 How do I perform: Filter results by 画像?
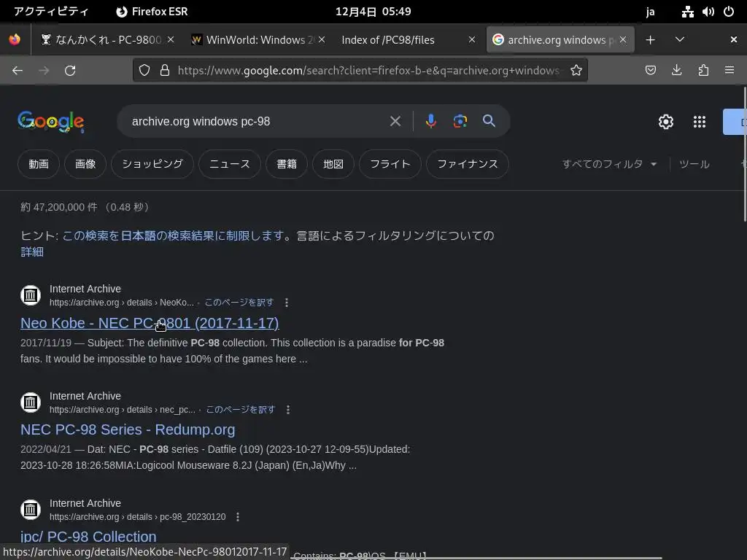(85, 164)
